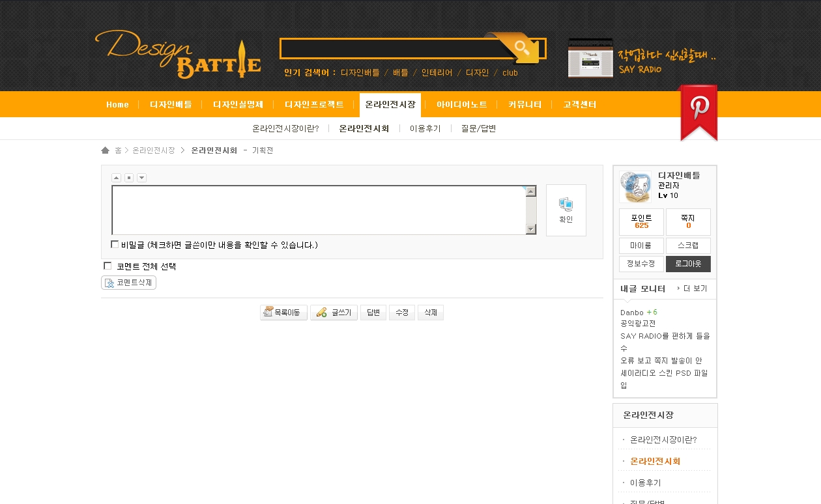Click the 마이룸 button
This screenshot has height=504, width=821.
coord(641,245)
